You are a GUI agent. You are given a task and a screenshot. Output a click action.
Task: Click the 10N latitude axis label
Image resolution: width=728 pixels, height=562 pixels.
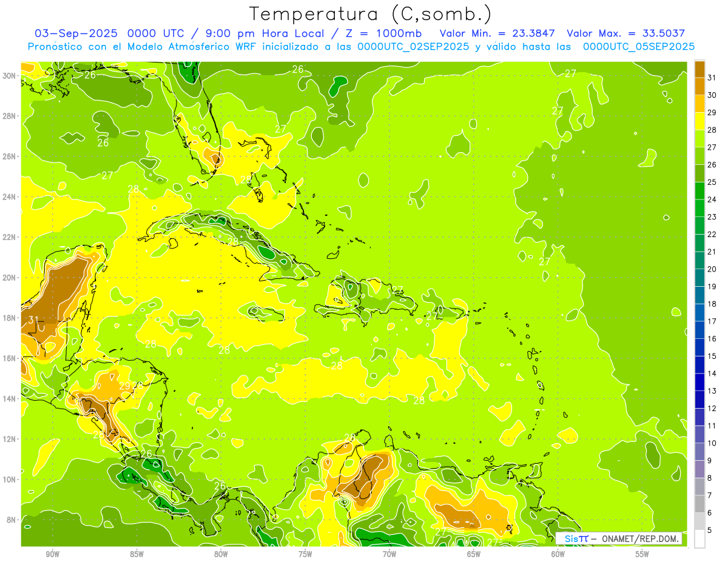tap(9, 480)
